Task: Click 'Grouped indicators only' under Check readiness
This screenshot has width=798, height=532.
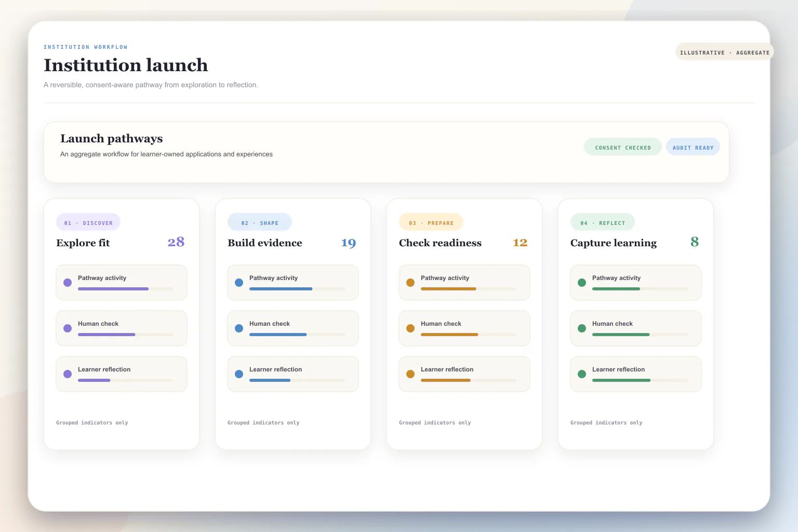Action: 435,423
